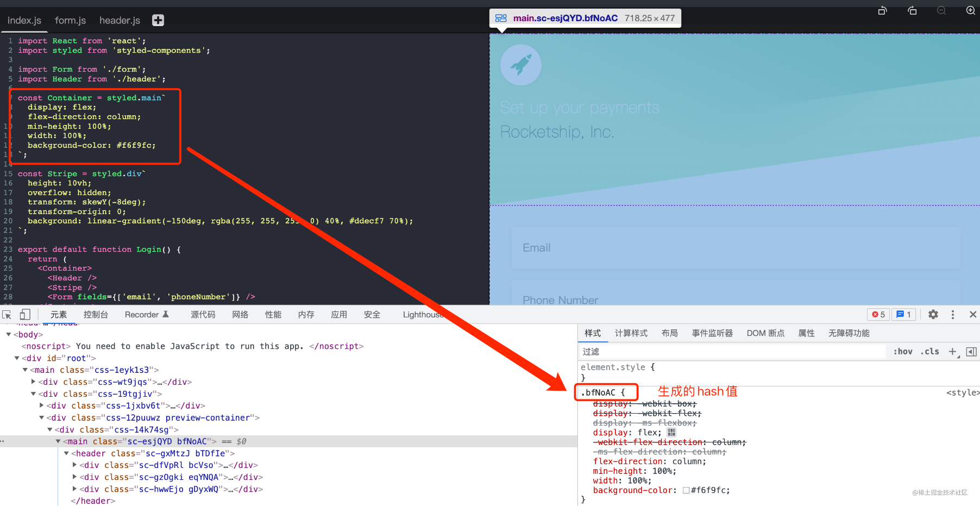980x506 pixels.
Task: Open the flexbox editor icon beside display flex
Action: click(671, 433)
